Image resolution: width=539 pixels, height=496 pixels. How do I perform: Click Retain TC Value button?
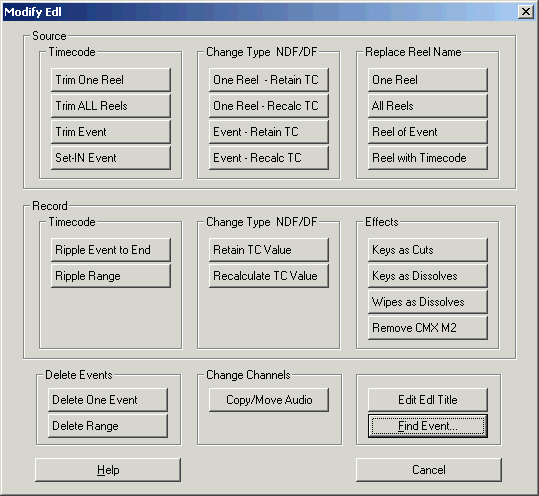269,250
